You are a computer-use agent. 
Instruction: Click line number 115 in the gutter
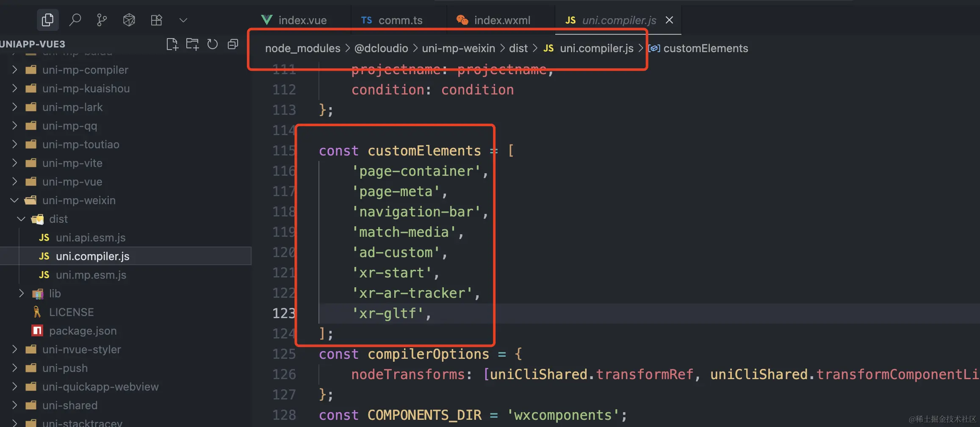[284, 151]
